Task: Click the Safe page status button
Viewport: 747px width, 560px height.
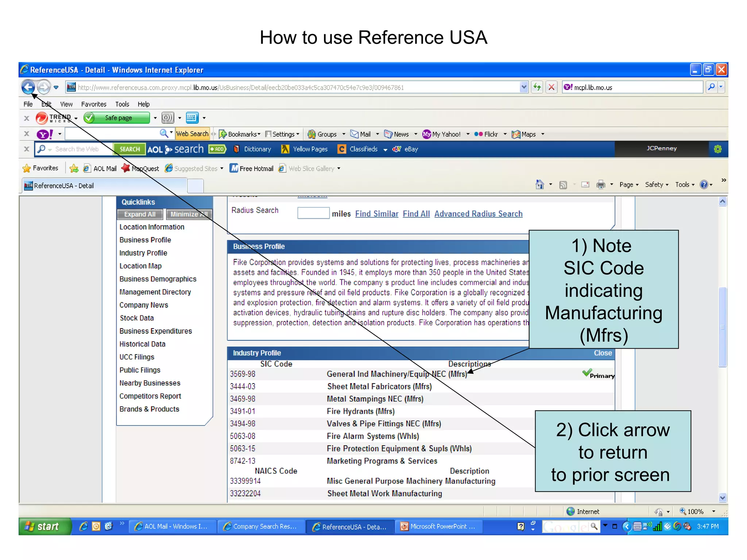Action: coord(117,118)
